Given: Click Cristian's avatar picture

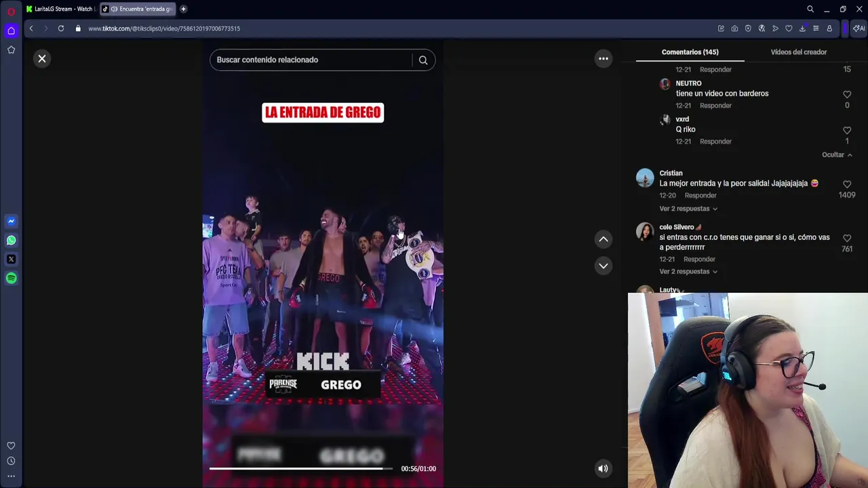Looking at the screenshot, I should point(645,178).
